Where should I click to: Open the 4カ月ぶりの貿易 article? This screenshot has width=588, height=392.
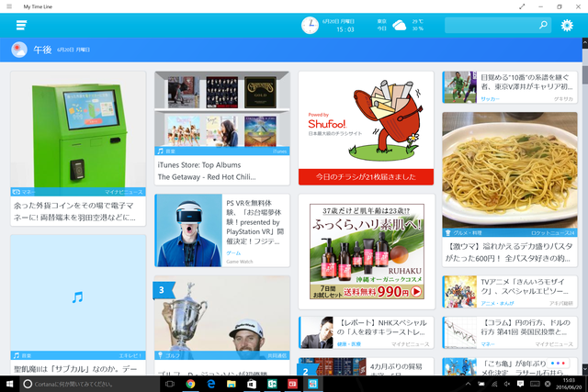tap(366, 366)
